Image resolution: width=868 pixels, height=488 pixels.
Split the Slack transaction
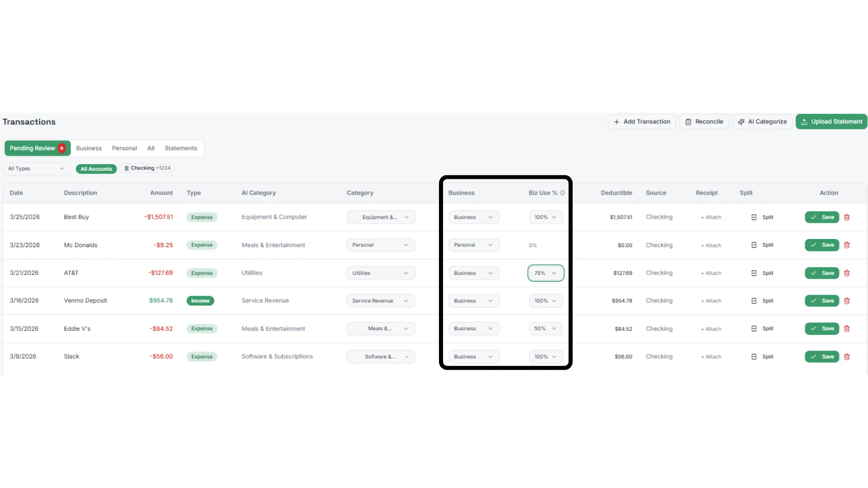(x=762, y=357)
